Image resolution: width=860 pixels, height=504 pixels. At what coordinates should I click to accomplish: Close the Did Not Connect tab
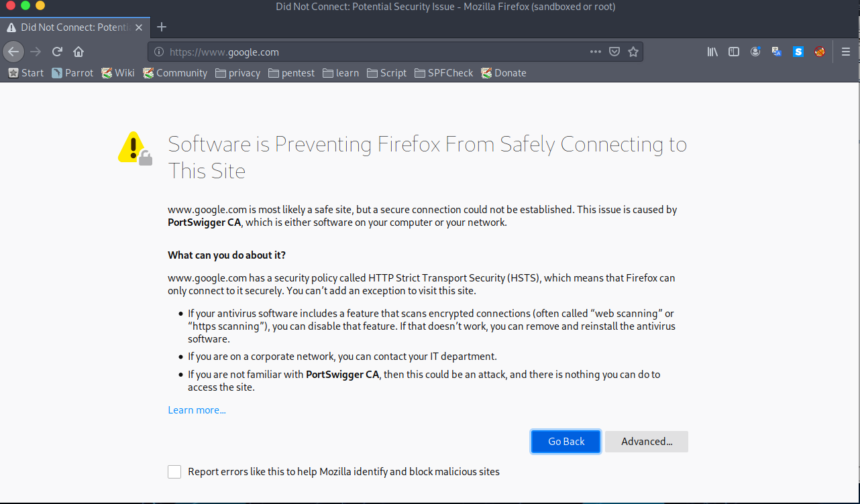pos(139,27)
